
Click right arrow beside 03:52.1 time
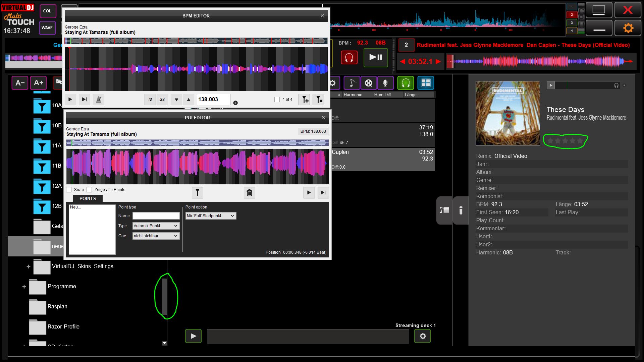coord(438,62)
